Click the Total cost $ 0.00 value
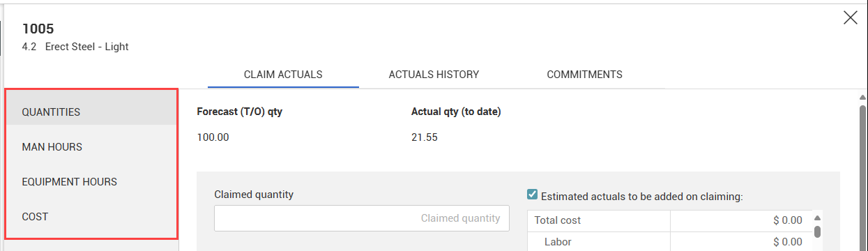Image resolution: width=868 pixels, height=251 pixels. [x=788, y=220]
